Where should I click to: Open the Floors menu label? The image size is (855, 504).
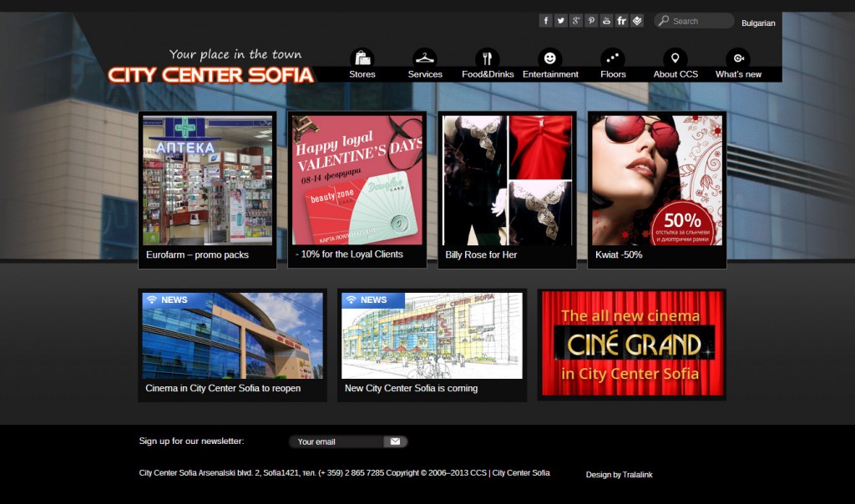point(613,74)
